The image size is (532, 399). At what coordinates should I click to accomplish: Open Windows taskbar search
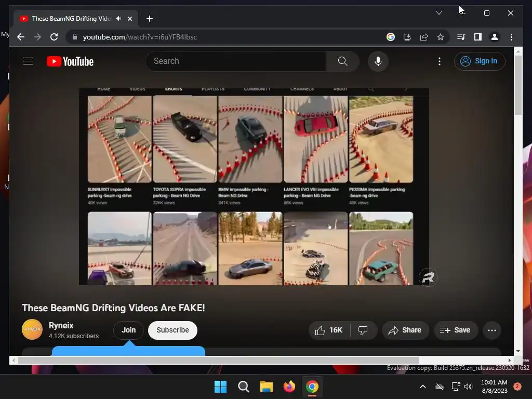[243, 387]
